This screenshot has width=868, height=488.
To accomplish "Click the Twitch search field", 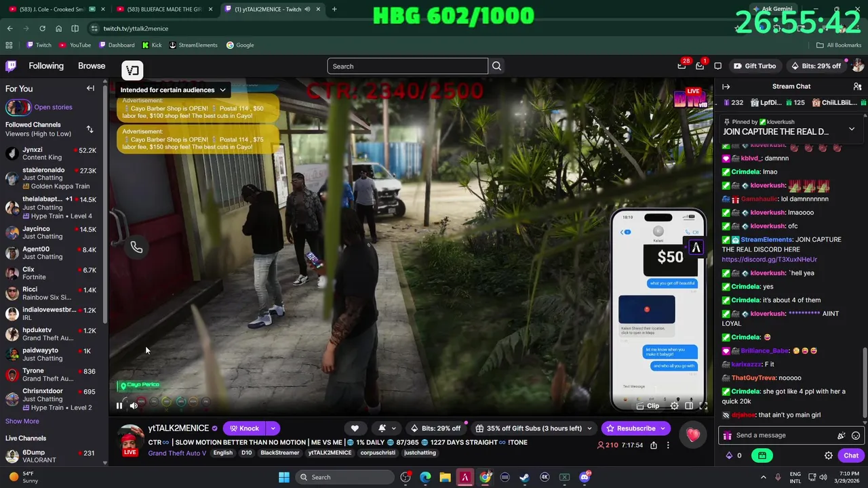I will [x=408, y=66].
